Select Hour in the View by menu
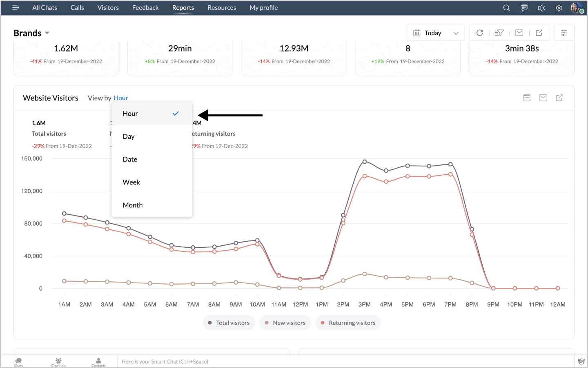Viewport: 588px width, 368px height. pyautogui.click(x=152, y=114)
